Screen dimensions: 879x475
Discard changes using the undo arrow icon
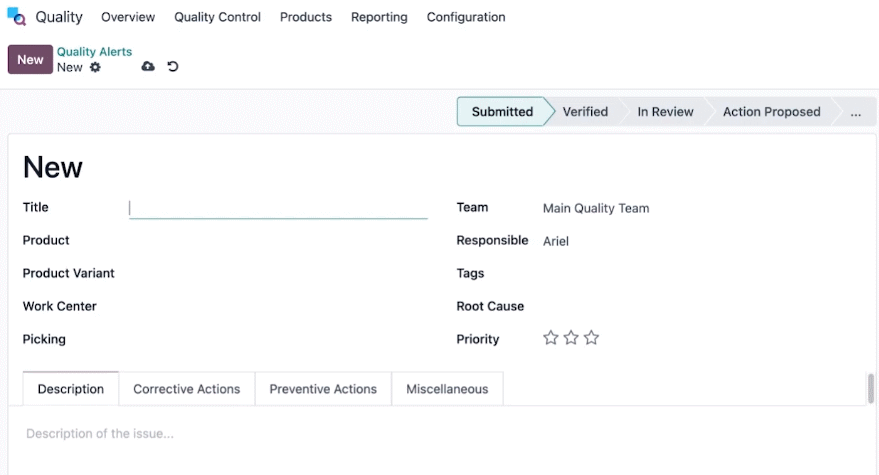(173, 67)
